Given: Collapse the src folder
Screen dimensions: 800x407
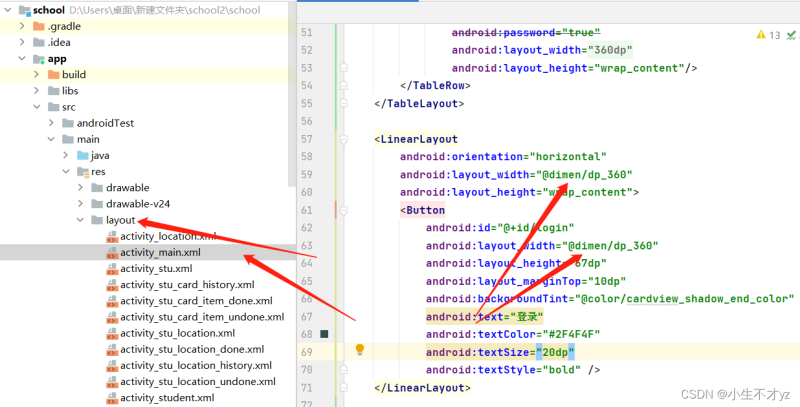Looking at the screenshot, I should (x=36, y=107).
